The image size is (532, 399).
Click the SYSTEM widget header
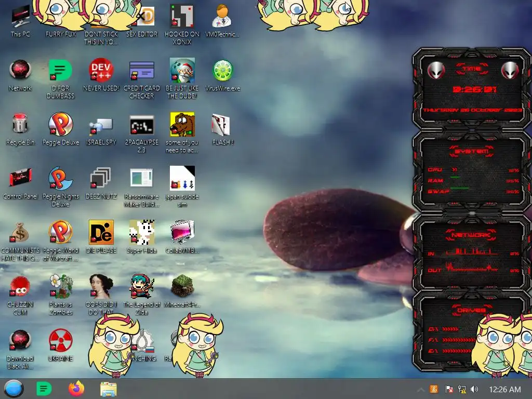coord(472,151)
